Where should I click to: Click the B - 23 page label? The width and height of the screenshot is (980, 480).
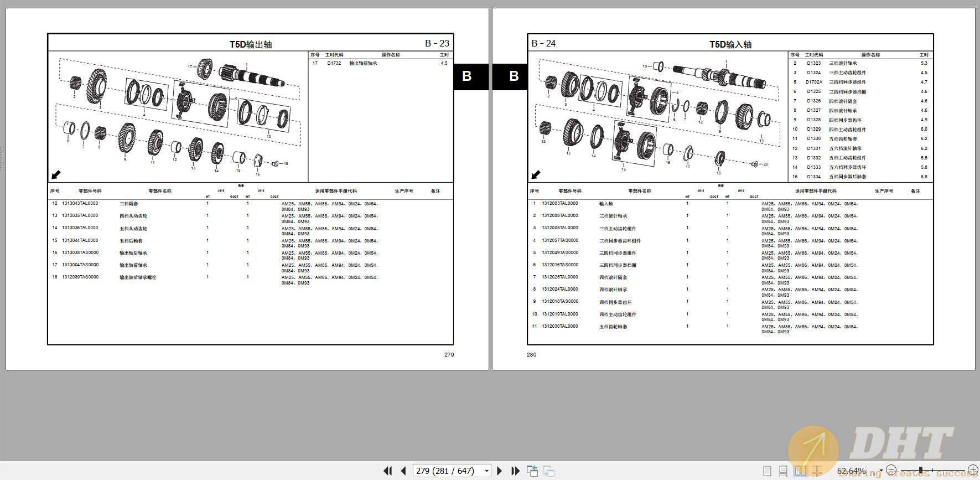(x=437, y=43)
